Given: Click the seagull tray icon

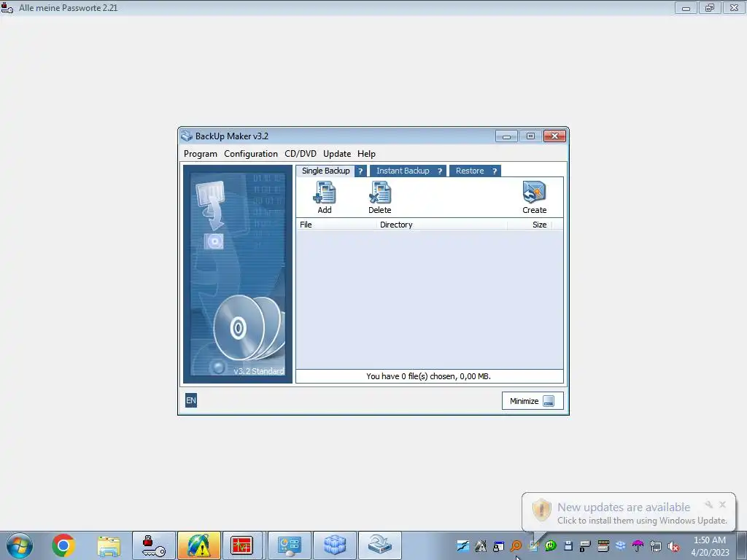Looking at the screenshot, I should click(462, 545).
